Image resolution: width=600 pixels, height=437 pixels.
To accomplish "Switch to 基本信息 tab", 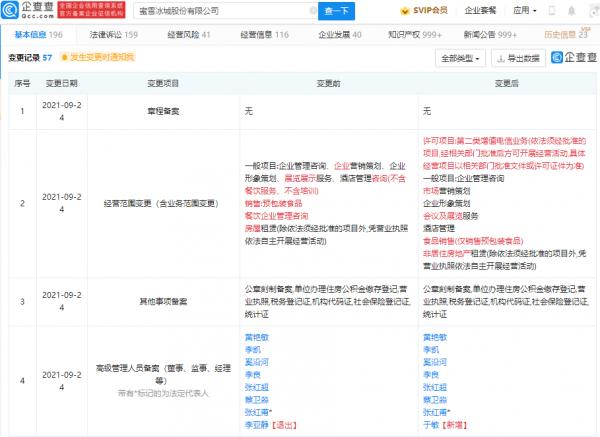I will point(38,35).
